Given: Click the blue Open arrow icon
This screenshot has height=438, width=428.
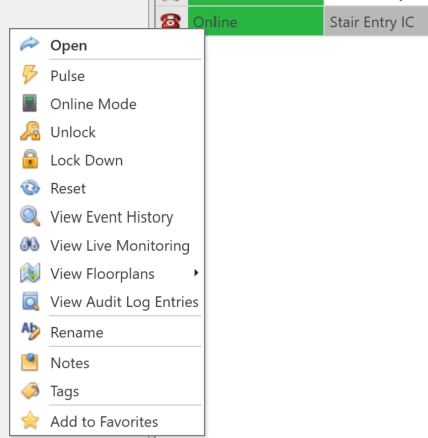Looking at the screenshot, I should click(30, 44).
